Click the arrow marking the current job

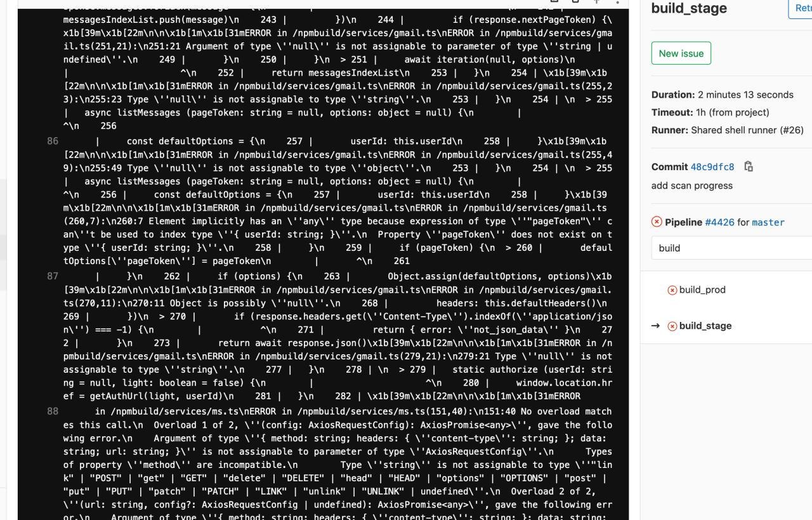point(656,326)
